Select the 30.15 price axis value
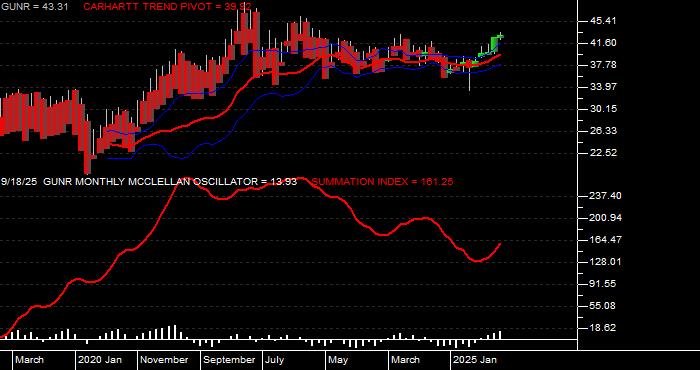 click(x=603, y=108)
